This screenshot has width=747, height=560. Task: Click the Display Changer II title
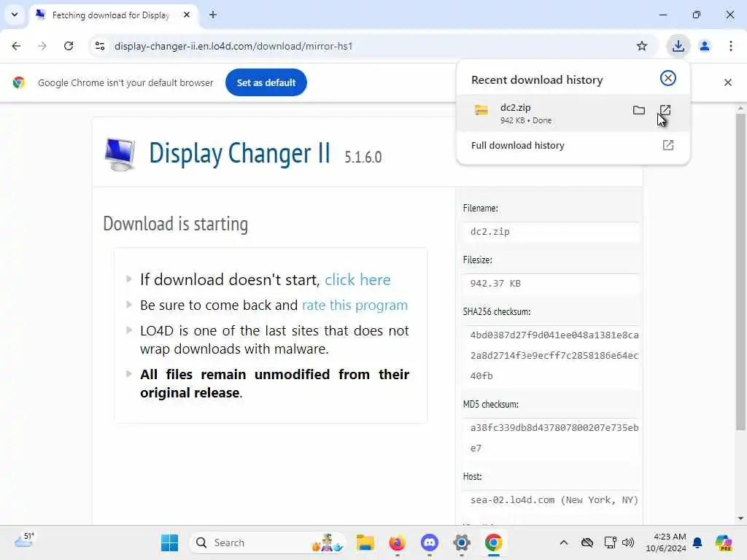(x=239, y=153)
